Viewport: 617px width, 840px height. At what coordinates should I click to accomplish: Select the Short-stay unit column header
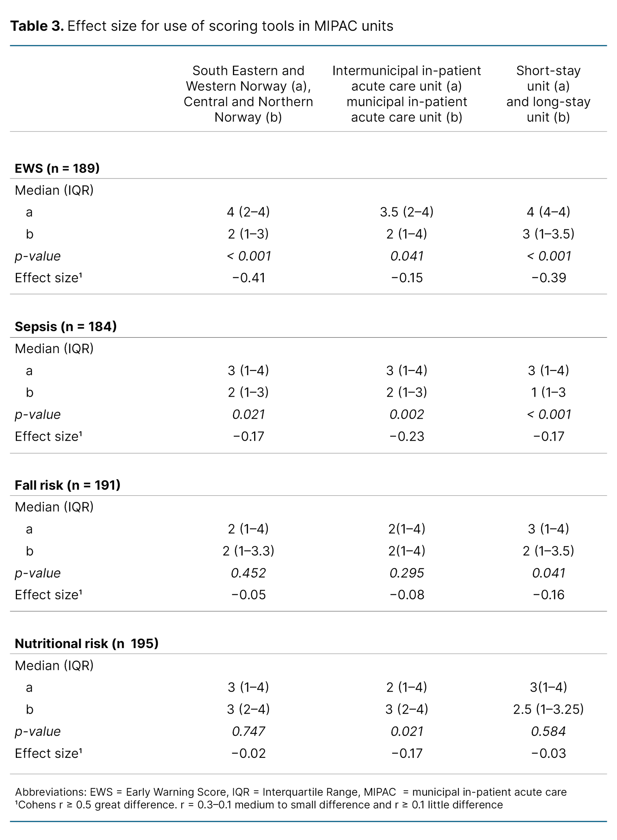pyautogui.click(x=548, y=94)
